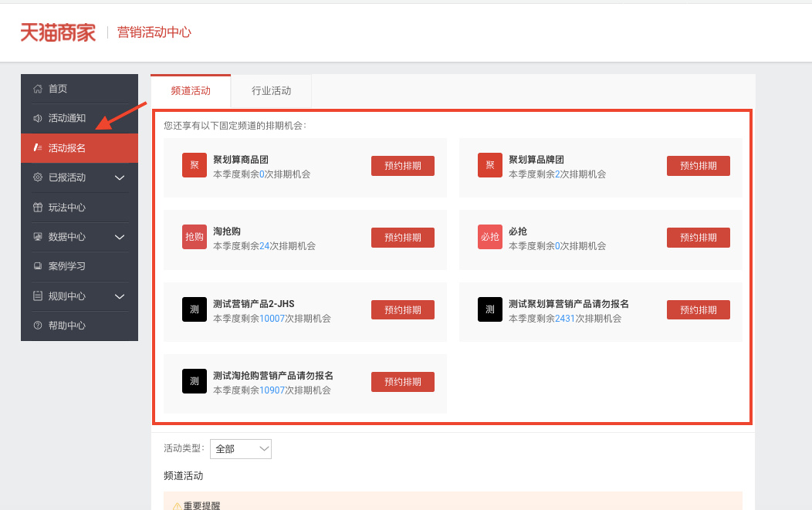Open 玩法中心 in the sidebar
This screenshot has height=510, width=812.
80,207
